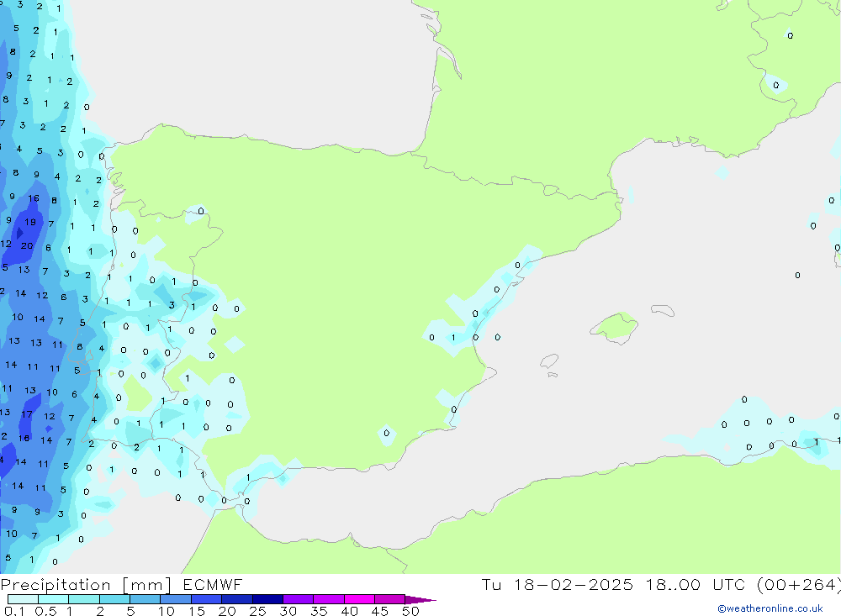The width and height of the screenshot is (841, 616).
Task: Click the legend label '40'
Action: point(349,611)
